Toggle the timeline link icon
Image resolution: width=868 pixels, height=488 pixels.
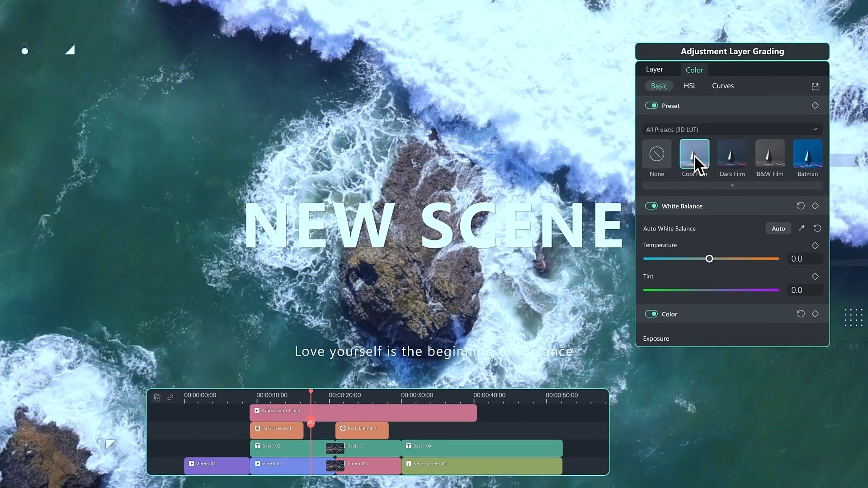pos(170,398)
